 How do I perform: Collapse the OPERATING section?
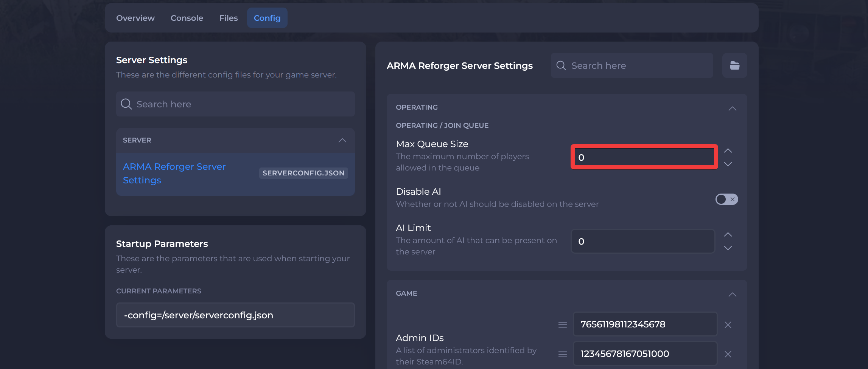pyautogui.click(x=732, y=109)
